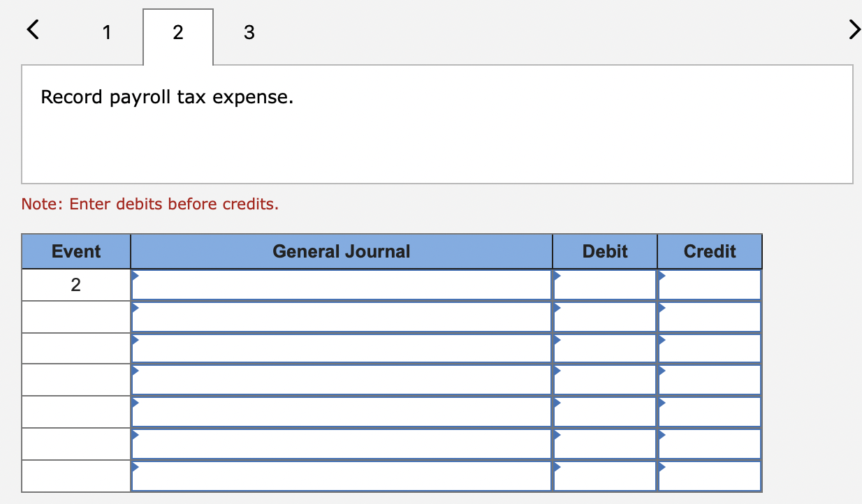Viewport: 862px width, 504px height.
Task: Click the Credit column header
Action: click(x=710, y=251)
